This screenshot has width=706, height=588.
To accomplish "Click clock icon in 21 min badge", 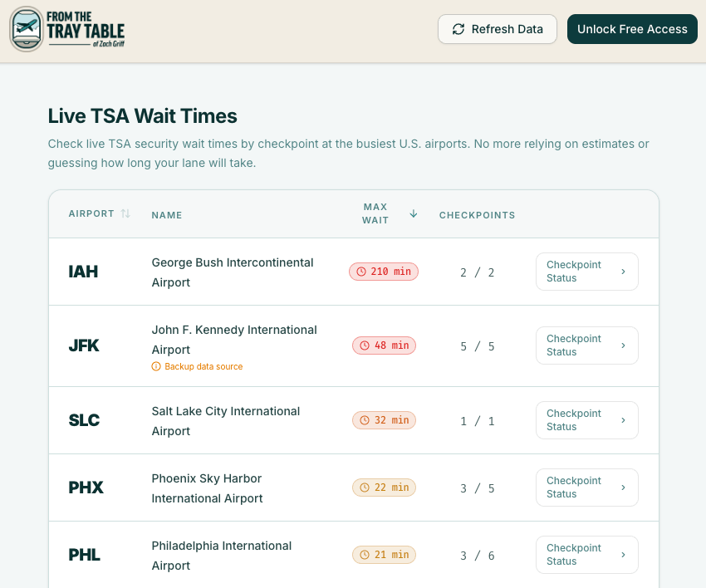I will coord(365,555).
